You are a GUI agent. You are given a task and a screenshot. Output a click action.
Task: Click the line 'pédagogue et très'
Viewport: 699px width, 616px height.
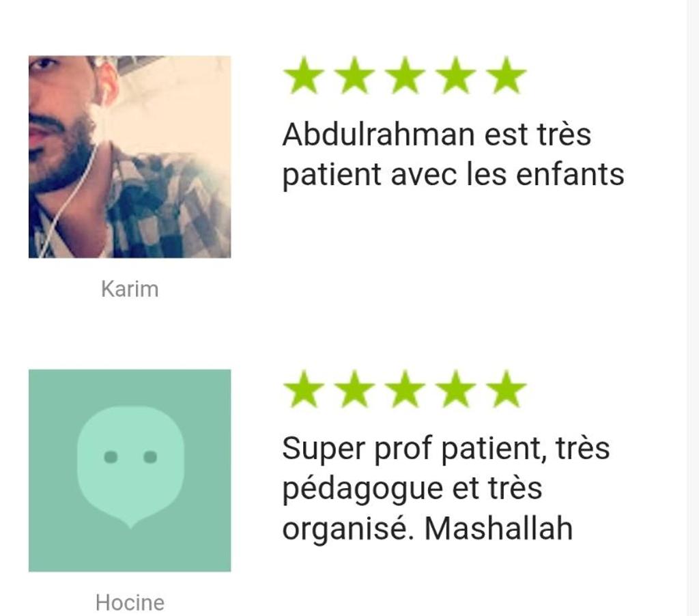[x=412, y=489]
